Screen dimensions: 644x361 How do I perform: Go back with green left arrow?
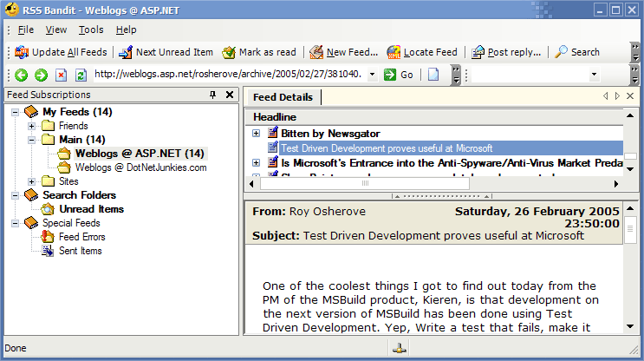pyautogui.click(x=22, y=75)
